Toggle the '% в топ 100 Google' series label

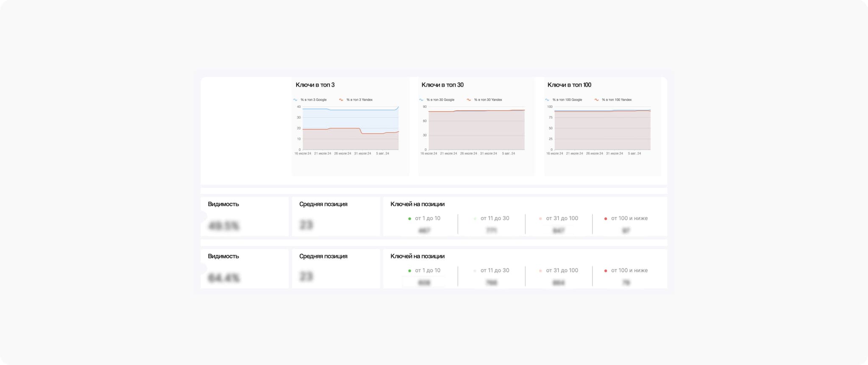click(567, 100)
